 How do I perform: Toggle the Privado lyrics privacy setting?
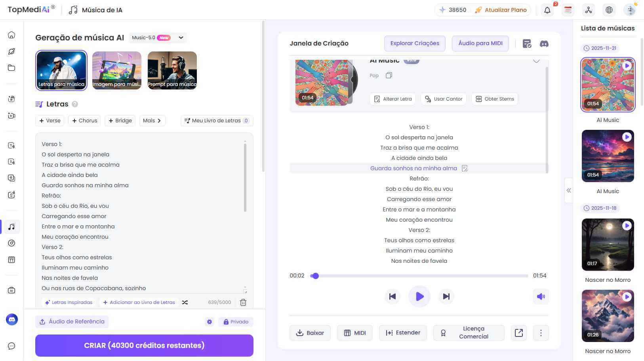click(236, 322)
